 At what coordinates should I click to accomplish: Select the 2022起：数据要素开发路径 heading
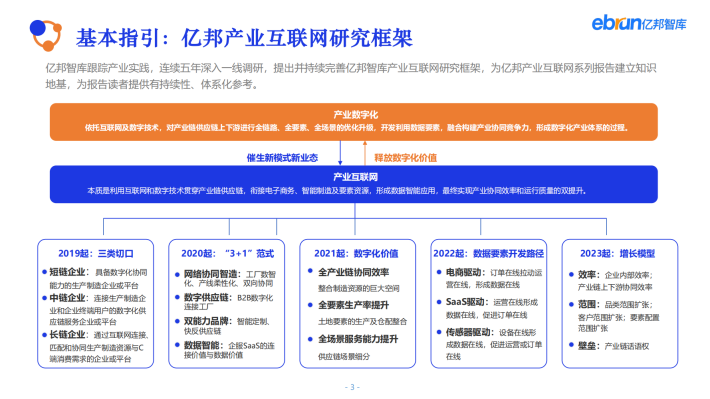(x=489, y=254)
